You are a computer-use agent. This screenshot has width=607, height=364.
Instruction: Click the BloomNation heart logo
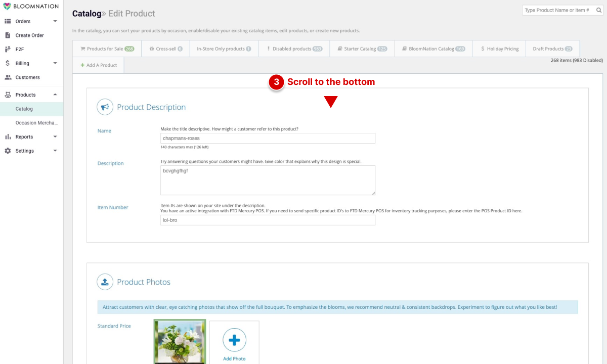click(x=7, y=7)
